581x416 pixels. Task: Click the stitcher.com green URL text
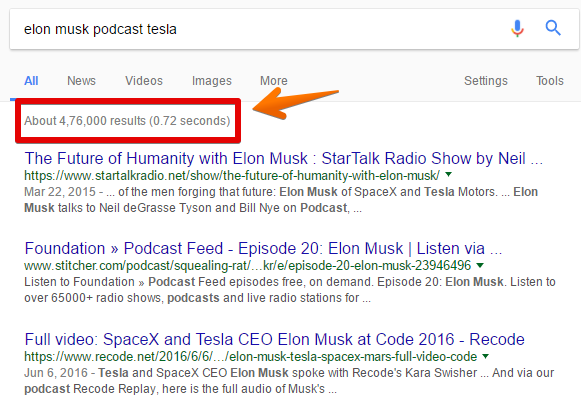[248, 266]
